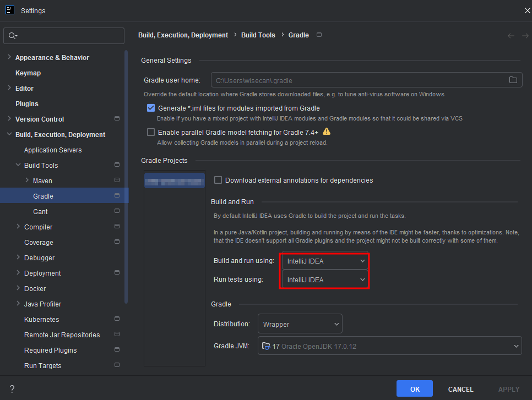Click the project-level icon on Build Tools row
The image size is (532, 400).
point(117,165)
